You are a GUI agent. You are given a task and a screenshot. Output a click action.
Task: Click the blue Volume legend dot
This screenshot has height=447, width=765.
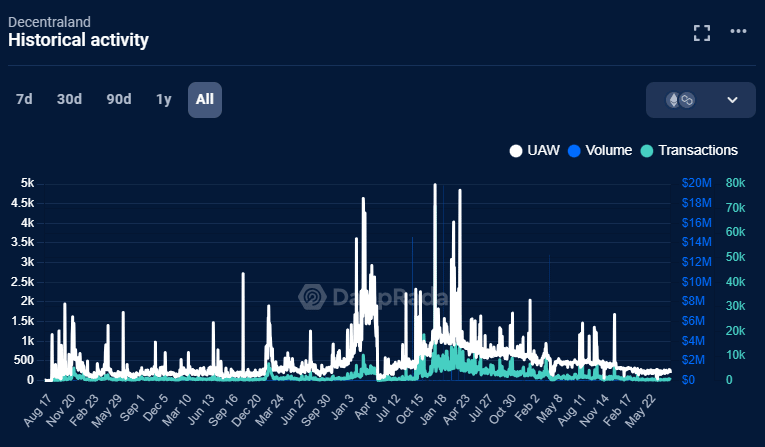(x=574, y=151)
